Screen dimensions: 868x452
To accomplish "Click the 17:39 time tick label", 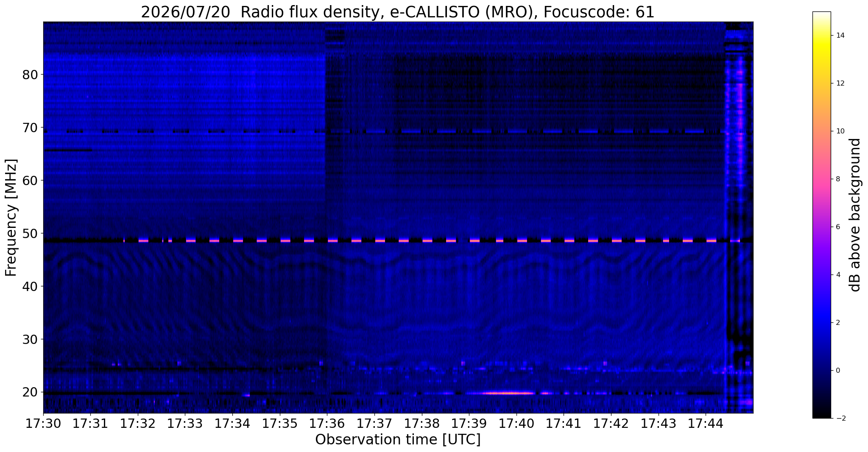I will coord(469,424).
